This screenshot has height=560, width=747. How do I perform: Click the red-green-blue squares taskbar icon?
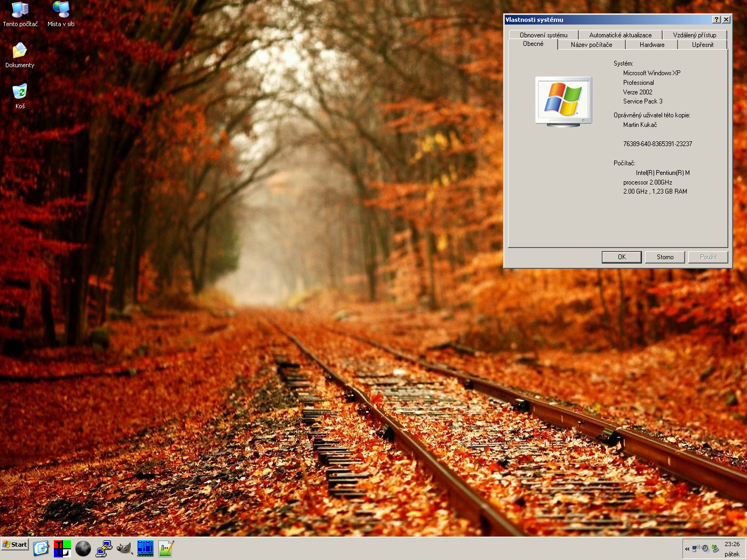pyautogui.click(x=62, y=548)
